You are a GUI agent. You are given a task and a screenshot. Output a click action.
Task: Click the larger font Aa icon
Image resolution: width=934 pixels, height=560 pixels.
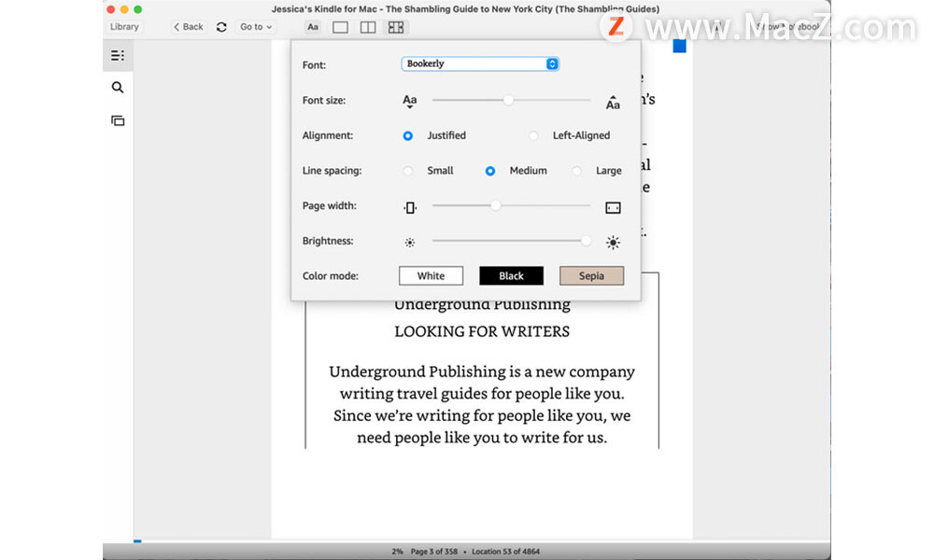[613, 103]
